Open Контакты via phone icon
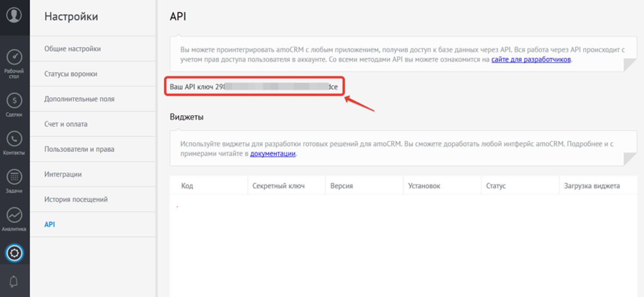 click(14, 139)
